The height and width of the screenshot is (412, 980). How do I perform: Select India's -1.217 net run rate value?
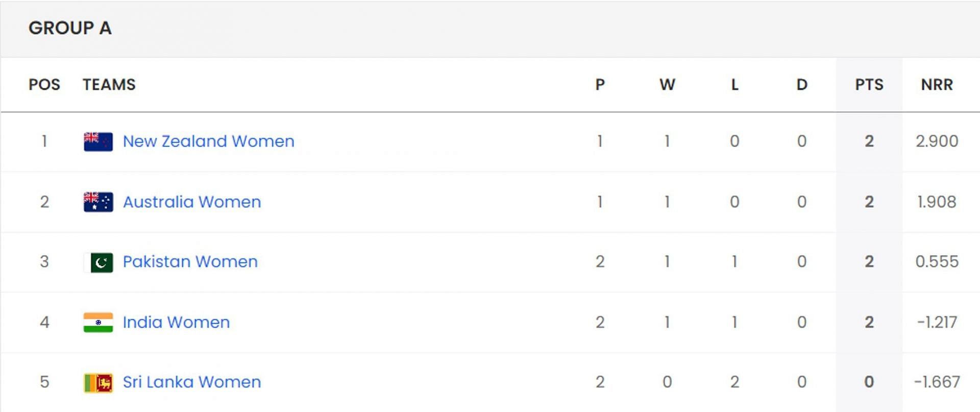pos(937,322)
